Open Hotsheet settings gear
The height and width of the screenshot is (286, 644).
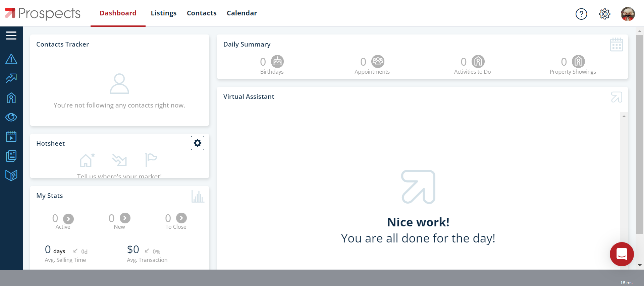(197, 143)
